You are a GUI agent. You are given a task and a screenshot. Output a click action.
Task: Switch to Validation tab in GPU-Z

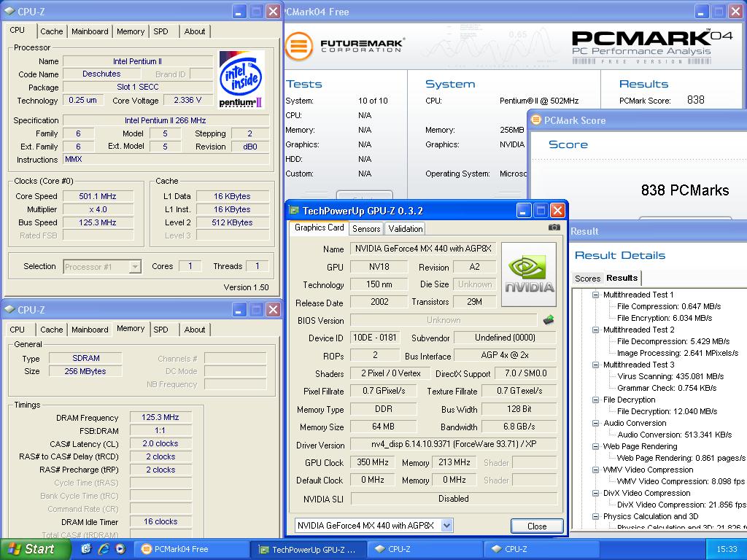coord(405,228)
